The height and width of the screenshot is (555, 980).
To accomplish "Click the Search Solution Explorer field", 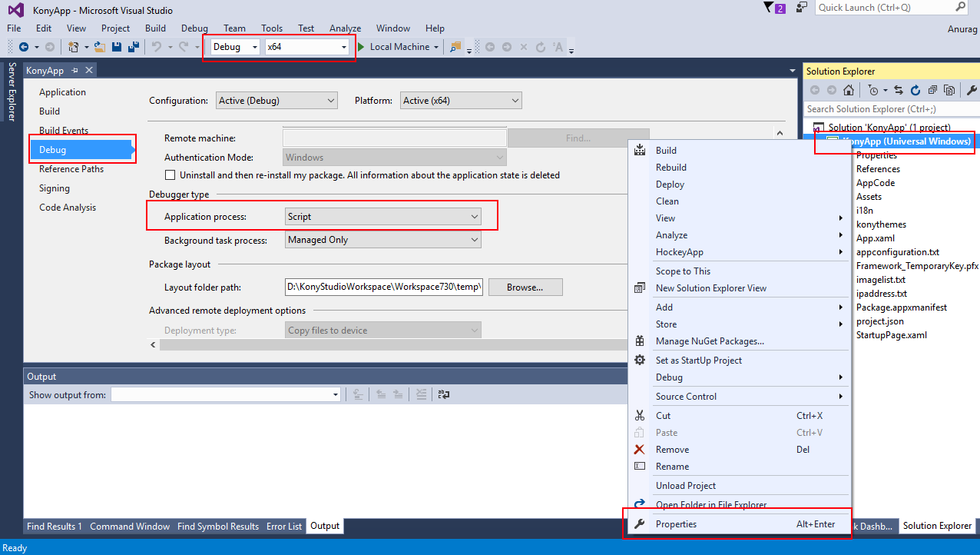I will coord(891,109).
